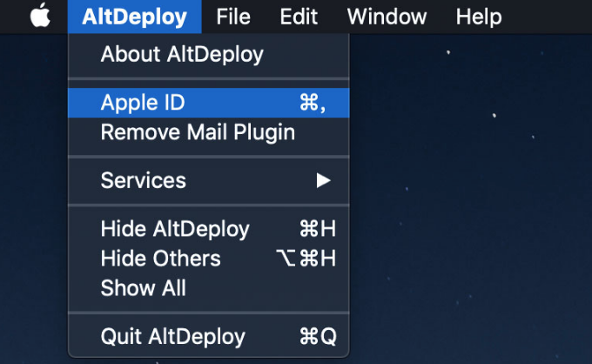592x364 pixels.
Task: Select the Apple ID menu entry
Action: click(209, 103)
